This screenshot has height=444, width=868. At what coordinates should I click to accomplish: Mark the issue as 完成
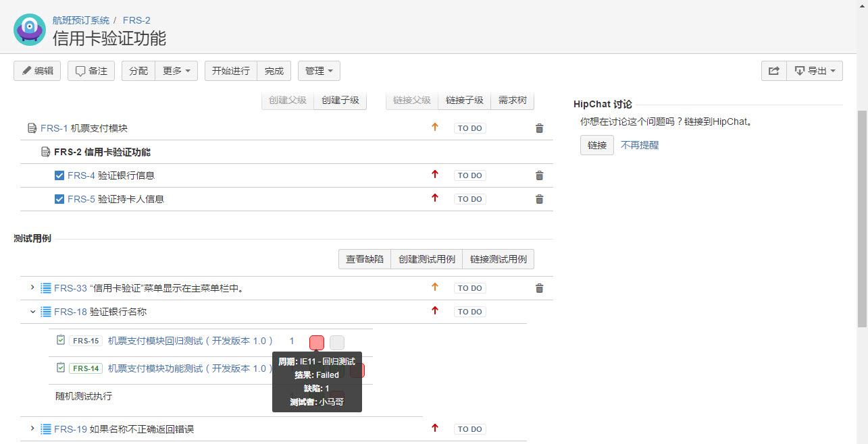(x=274, y=71)
